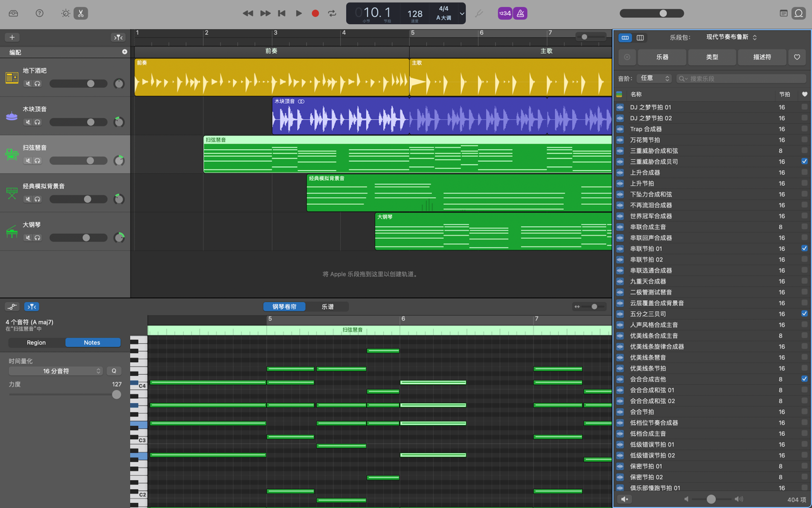This screenshot has width=812, height=508.
Task: Click the Record button in transport
Action: click(x=315, y=13)
